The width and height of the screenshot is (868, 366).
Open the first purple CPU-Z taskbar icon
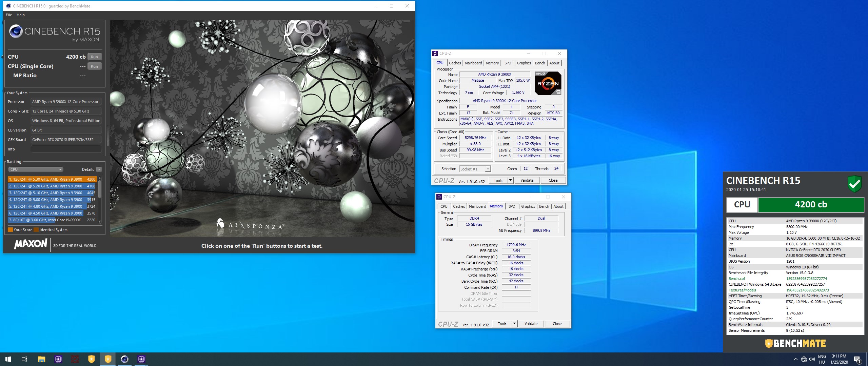(58, 359)
